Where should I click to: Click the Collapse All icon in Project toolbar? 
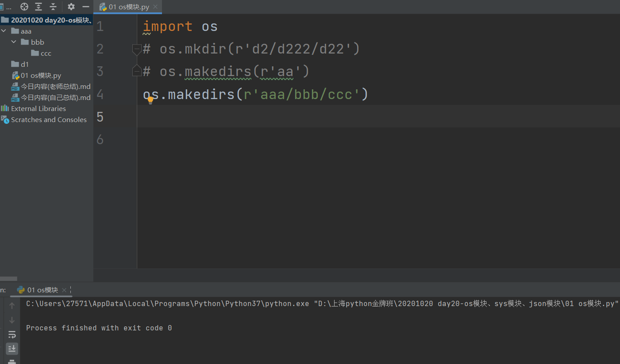coord(53,7)
